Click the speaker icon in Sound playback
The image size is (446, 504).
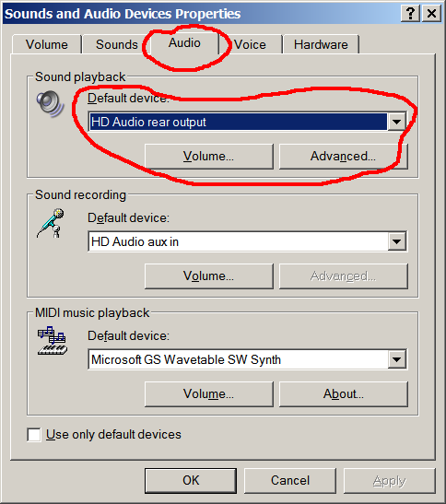(50, 104)
